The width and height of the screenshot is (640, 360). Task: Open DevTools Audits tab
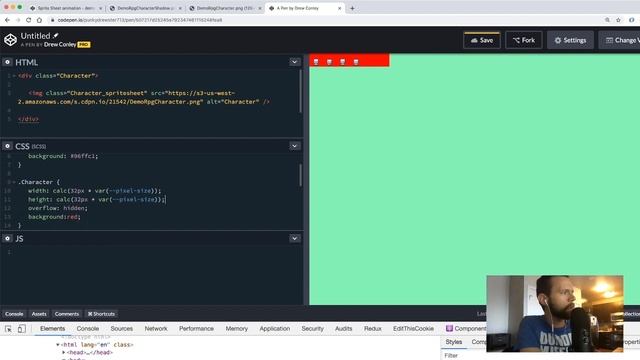[x=344, y=329]
